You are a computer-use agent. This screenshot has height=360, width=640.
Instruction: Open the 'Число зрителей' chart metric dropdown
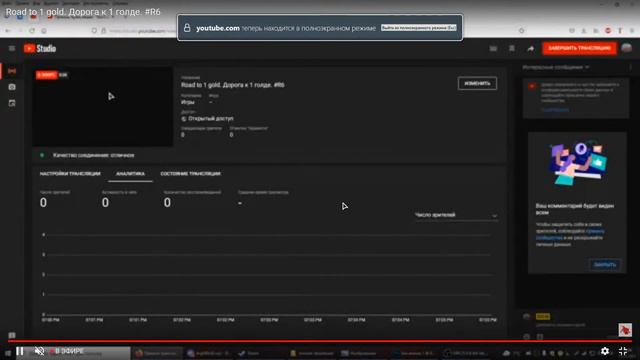(x=456, y=215)
